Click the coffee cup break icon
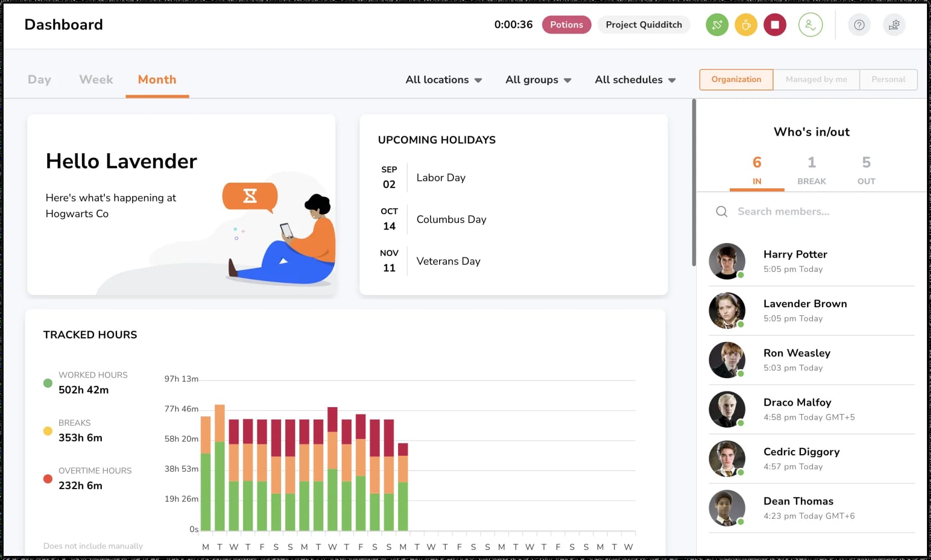The height and width of the screenshot is (560, 931). point(745,24)
